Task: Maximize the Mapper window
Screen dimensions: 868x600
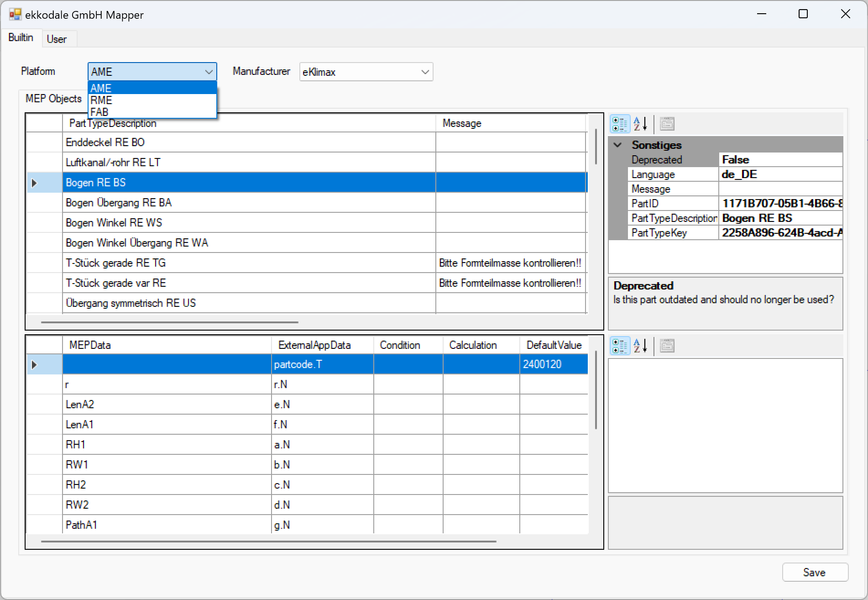Action: [x=803, y=14]
